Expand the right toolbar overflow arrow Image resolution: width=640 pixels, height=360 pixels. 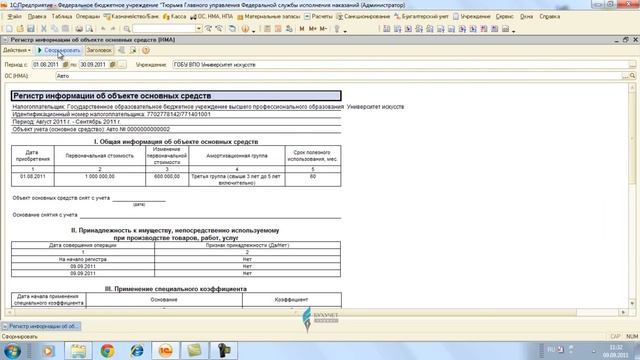pyautogui.click(x=513, y=30)
